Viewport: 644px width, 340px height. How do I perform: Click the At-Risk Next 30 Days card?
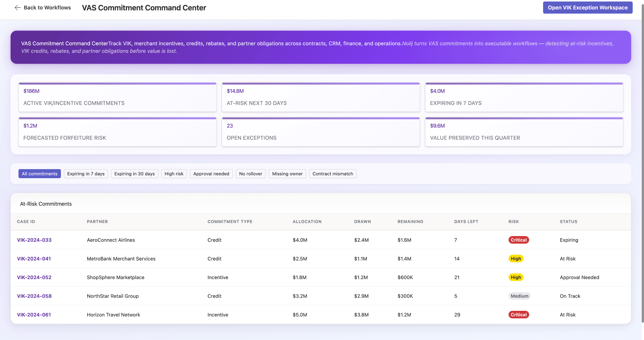tap(321, 97)
